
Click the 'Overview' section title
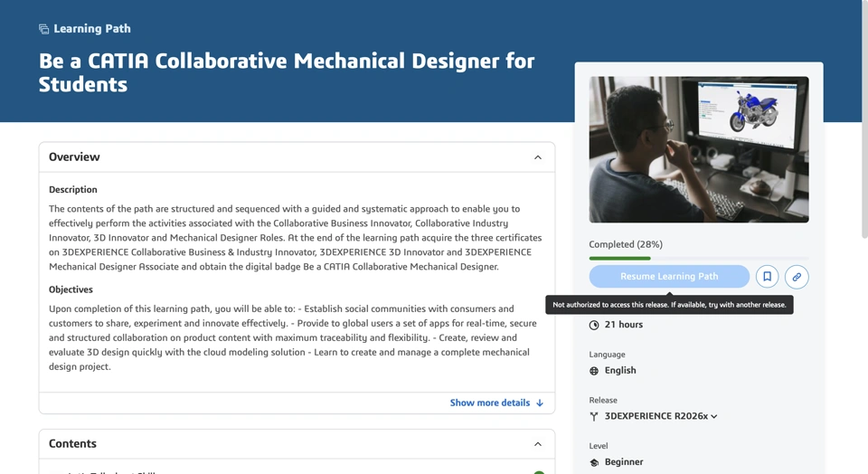point(74,156)
